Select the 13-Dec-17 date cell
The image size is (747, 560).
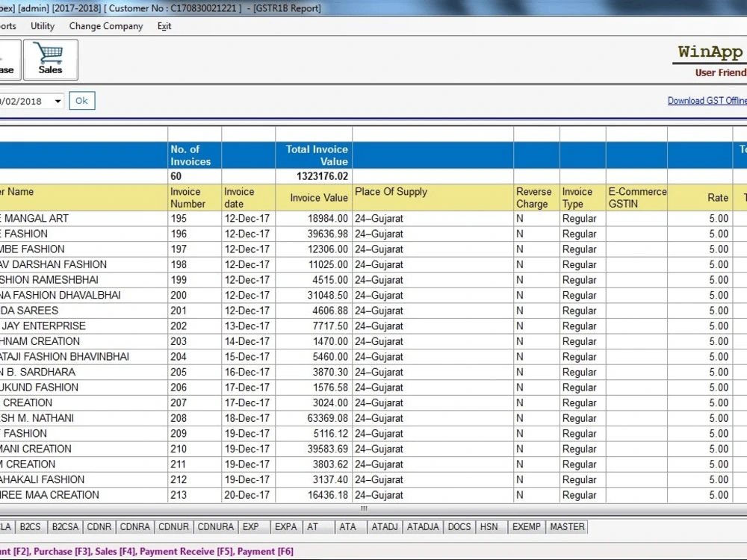pyautogui.click(x=248, y=326)
